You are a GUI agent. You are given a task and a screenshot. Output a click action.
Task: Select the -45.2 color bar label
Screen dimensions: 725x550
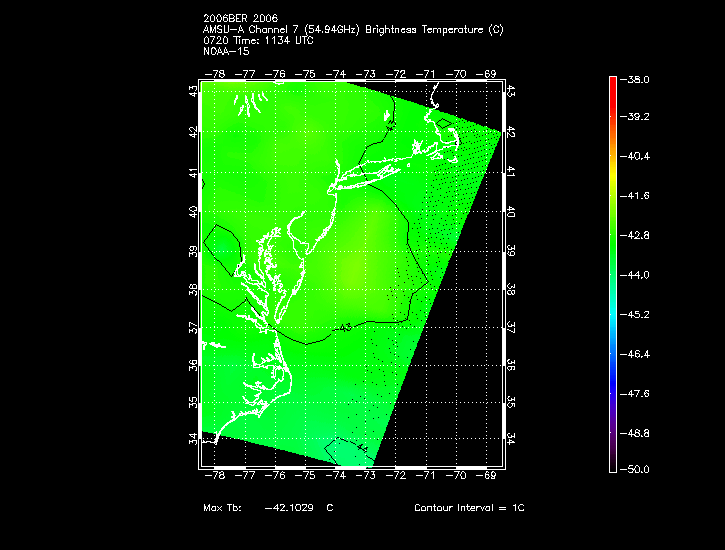(634, 314)
